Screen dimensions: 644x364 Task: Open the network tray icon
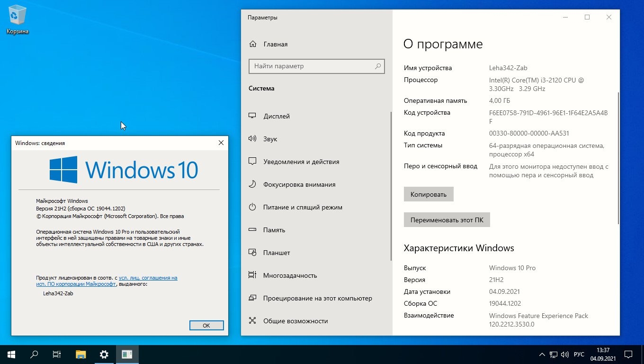[553, 355]
